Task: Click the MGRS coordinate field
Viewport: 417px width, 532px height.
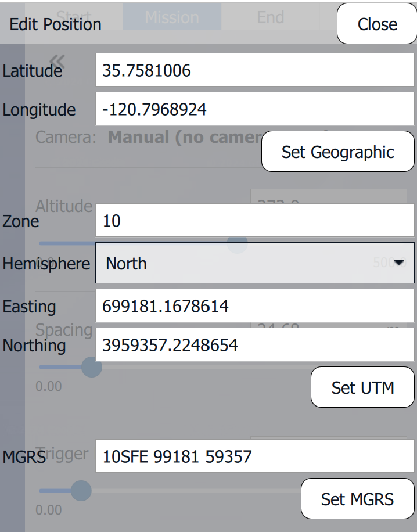Action: pos(254,456)
